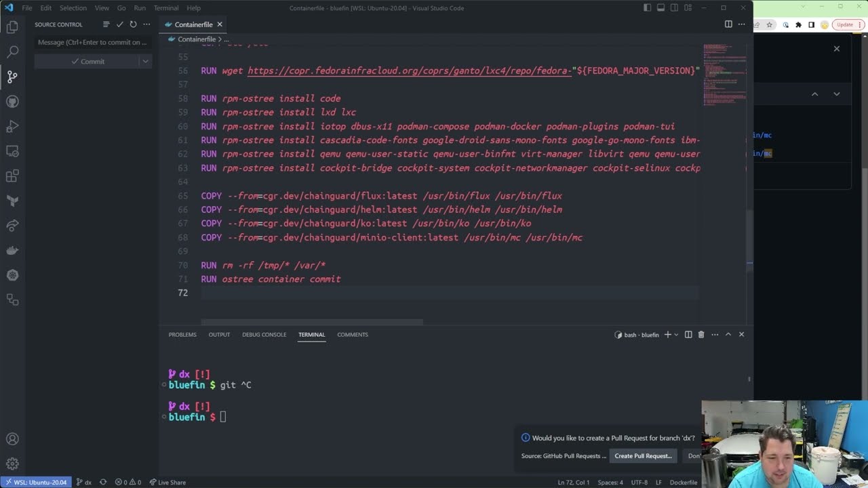Close the terminal panel
The image size is (868, 488).
741,334
